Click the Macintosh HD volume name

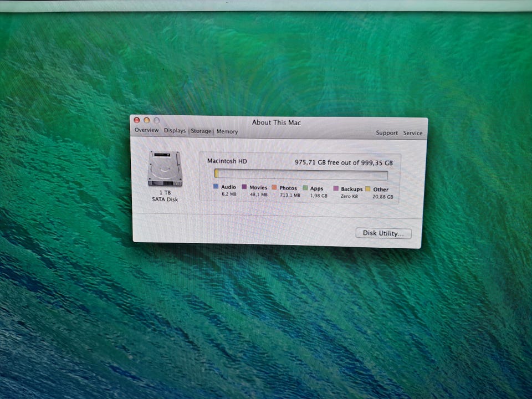227,161
